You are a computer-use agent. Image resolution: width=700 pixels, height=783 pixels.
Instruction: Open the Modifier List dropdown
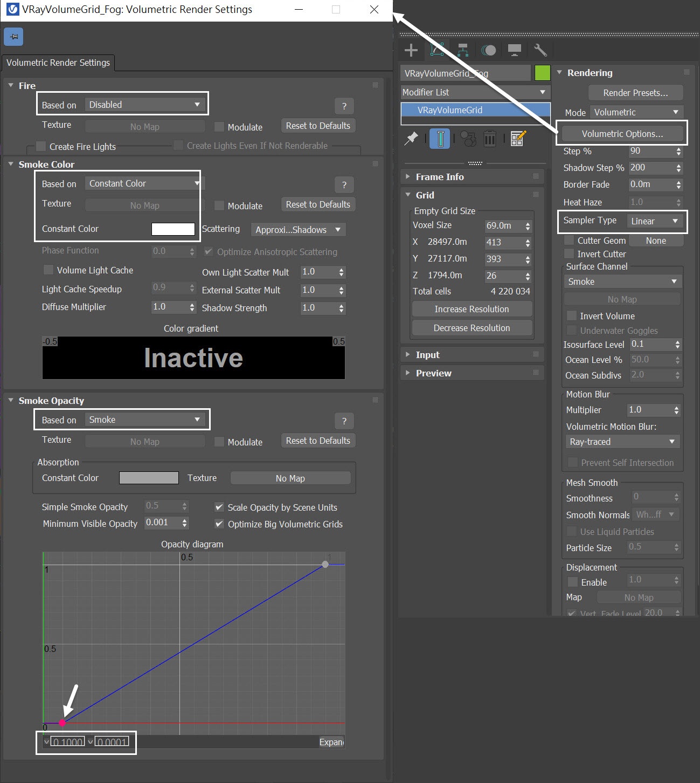(x=475, y=92)
